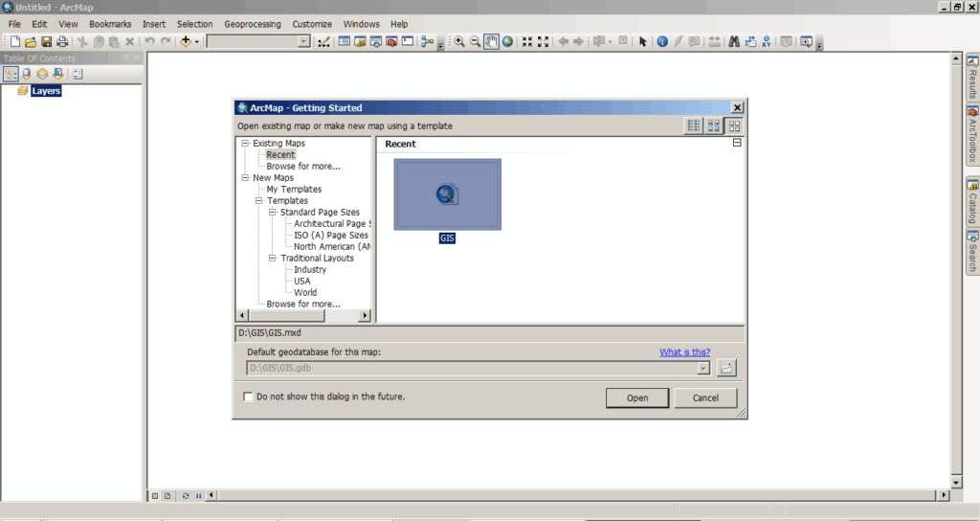Open the Geoprocessing menu
Screen dimensions: 980x521
coord(253,24)
